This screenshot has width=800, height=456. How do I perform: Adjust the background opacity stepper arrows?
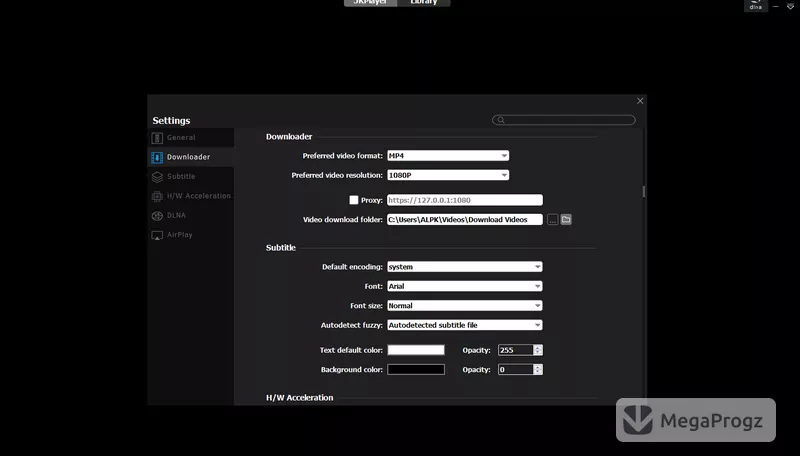(x=538, y=369)
